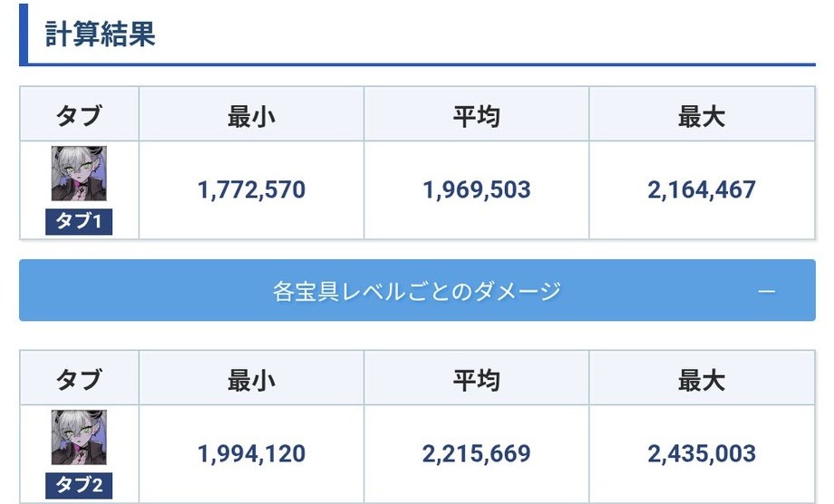
Task: Click the タブ header in second table
Action: click(x=79, y=380)
